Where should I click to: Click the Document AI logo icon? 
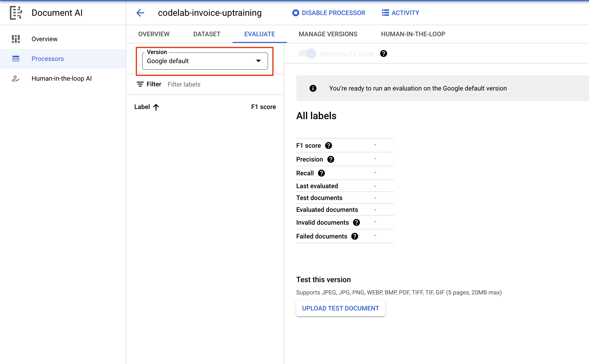(x=16, y=13)
